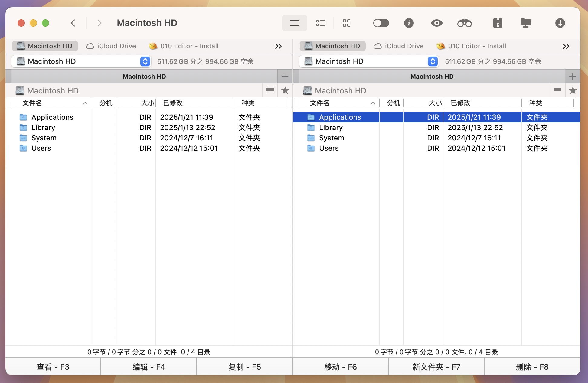Expand the breadcrumb overflow chevron
588x383 pixels.
click(x=278, y=46)
